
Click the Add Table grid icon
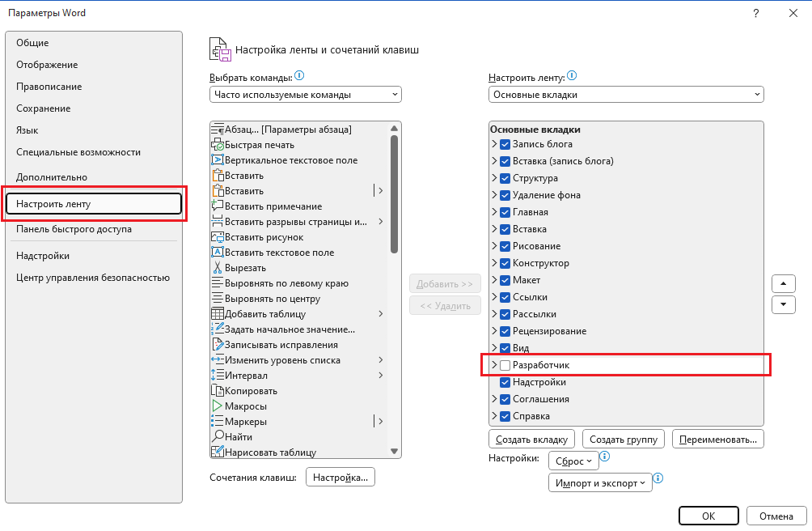pos(217,314)
